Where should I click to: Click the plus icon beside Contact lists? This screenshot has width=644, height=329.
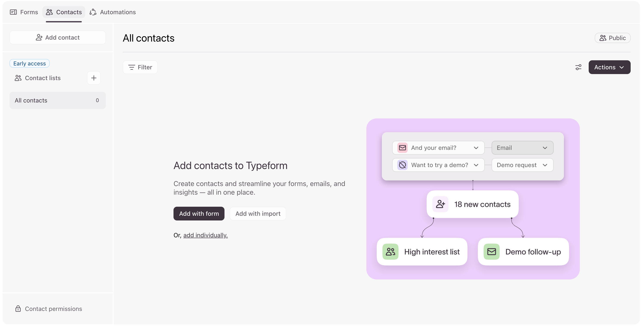[x=94, y=78]
